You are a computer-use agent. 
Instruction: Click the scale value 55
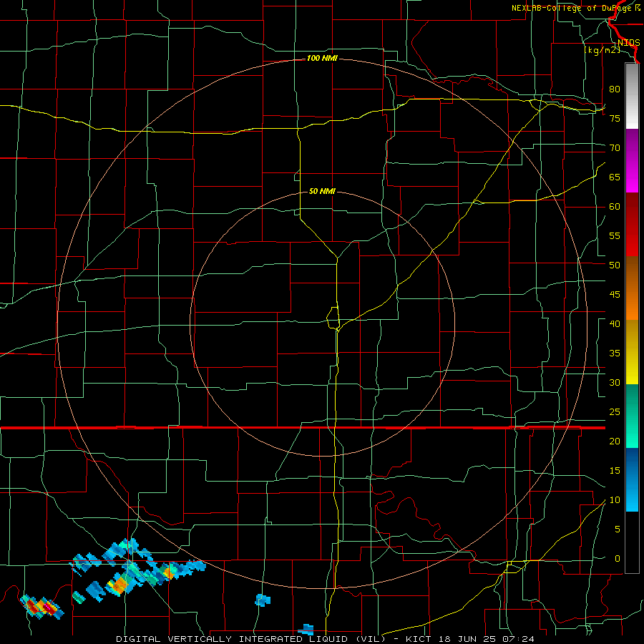coord(615,235)
